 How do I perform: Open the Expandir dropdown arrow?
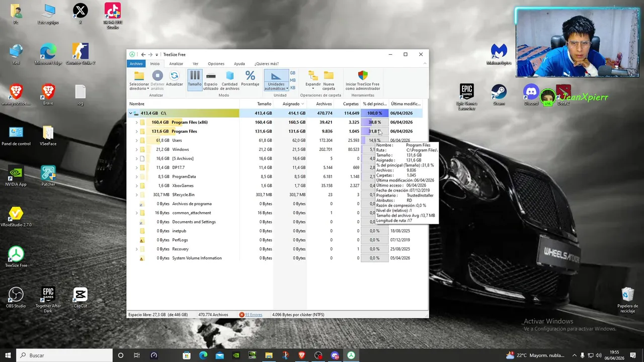click(x=313, y=88)
